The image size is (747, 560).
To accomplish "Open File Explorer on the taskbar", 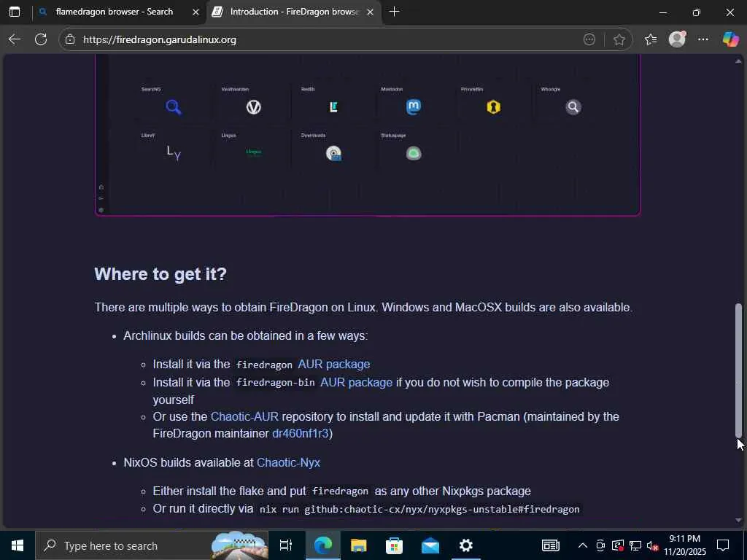I will (x=358, y=545).
